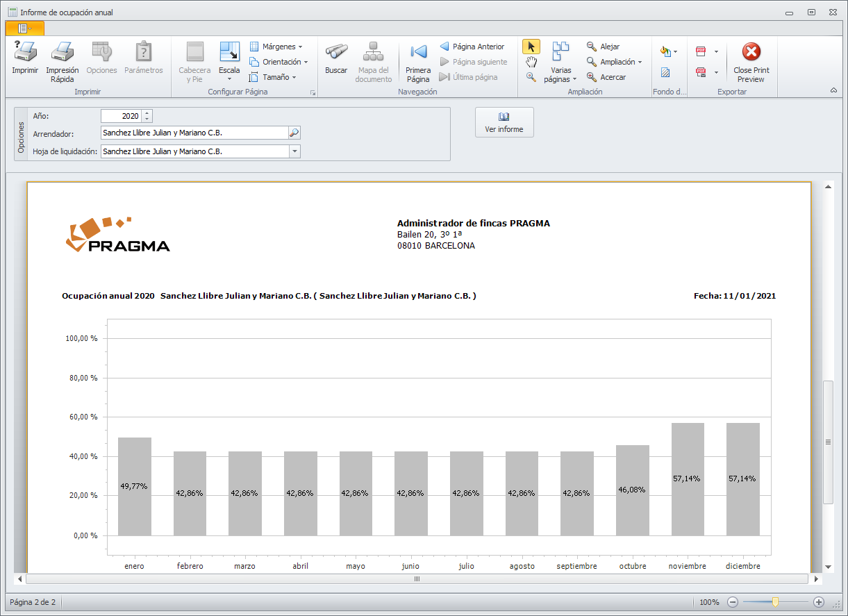Activate the arrow pointer tool
Viewport: 848px width, 616px height.
click(x=531, y=47)
